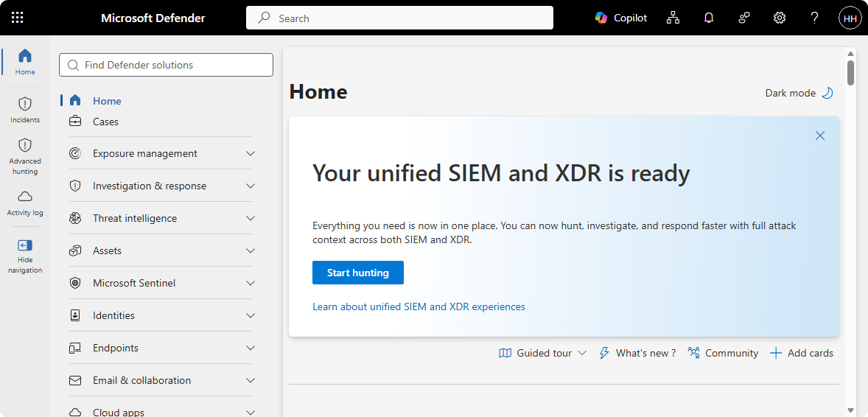Click Add cards button
The width and height of the screenshot is (868, 417).
[x=802, y=353]
